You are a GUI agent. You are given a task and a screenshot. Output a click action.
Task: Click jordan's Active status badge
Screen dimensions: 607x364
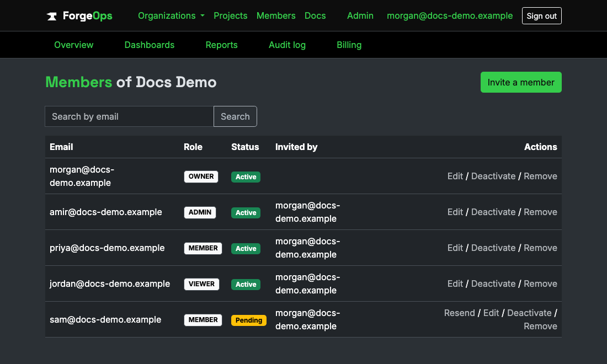[246, 285]
